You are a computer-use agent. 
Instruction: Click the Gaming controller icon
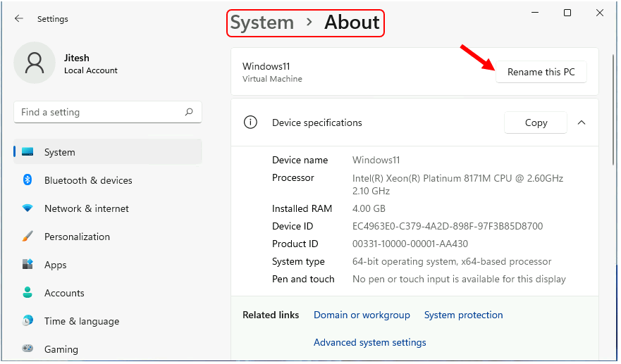27,349
